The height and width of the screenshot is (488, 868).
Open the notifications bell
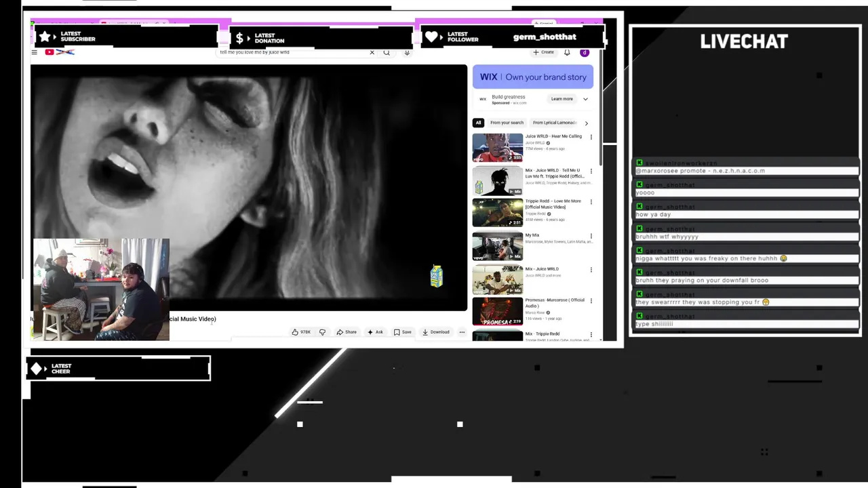pyautogui.click(x=567, y=52)
